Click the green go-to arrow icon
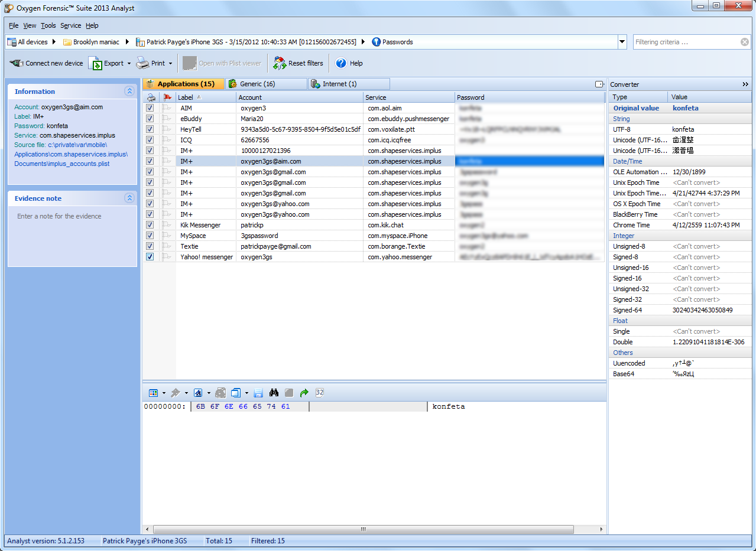Screen dimensions: 756x551 point(304,393)
